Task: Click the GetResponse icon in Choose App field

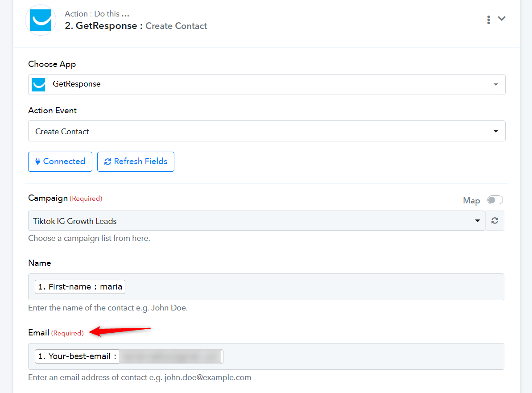Action: coord(39,84)
